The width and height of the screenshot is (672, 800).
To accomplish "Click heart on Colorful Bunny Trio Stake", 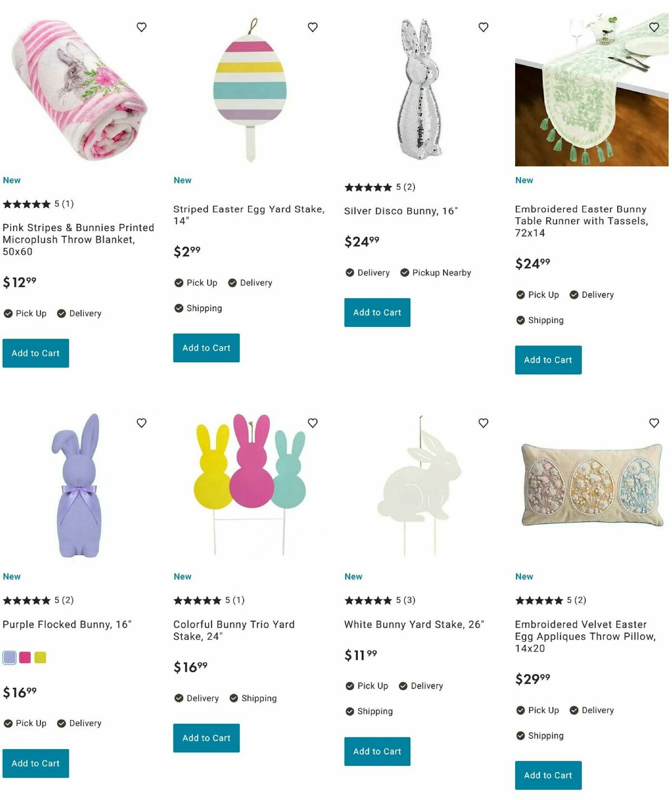I will [x=312, y=423].
